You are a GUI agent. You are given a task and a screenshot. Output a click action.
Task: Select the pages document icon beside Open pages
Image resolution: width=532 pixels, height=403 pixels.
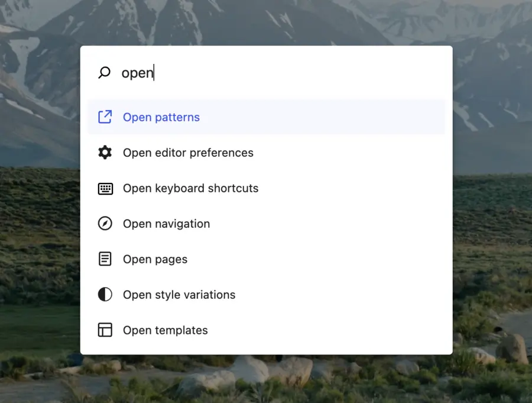105,259
